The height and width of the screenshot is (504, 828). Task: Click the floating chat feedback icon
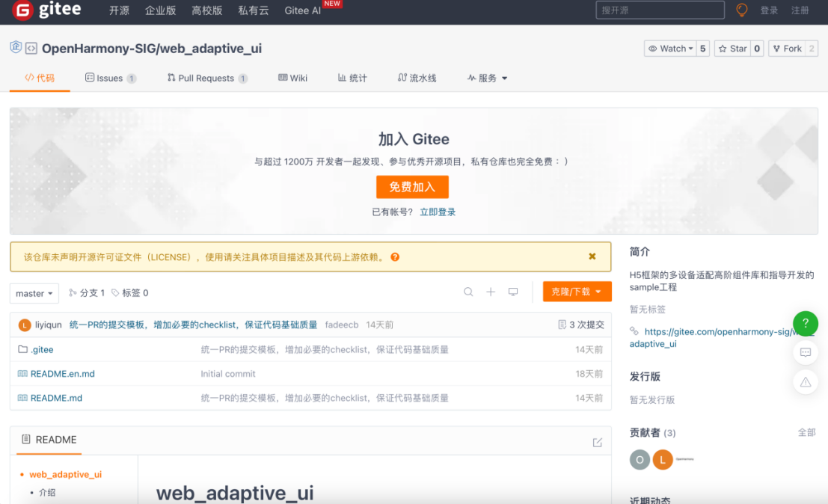click(x=806, y=352)
